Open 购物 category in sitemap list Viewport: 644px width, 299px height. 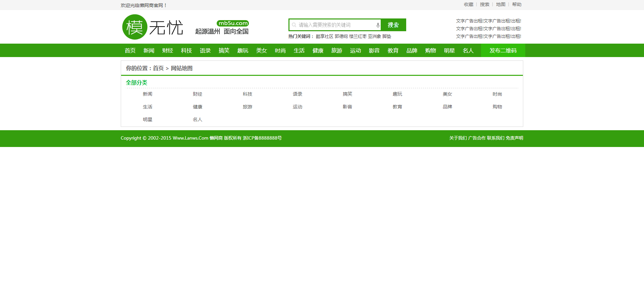pos(497,107)
